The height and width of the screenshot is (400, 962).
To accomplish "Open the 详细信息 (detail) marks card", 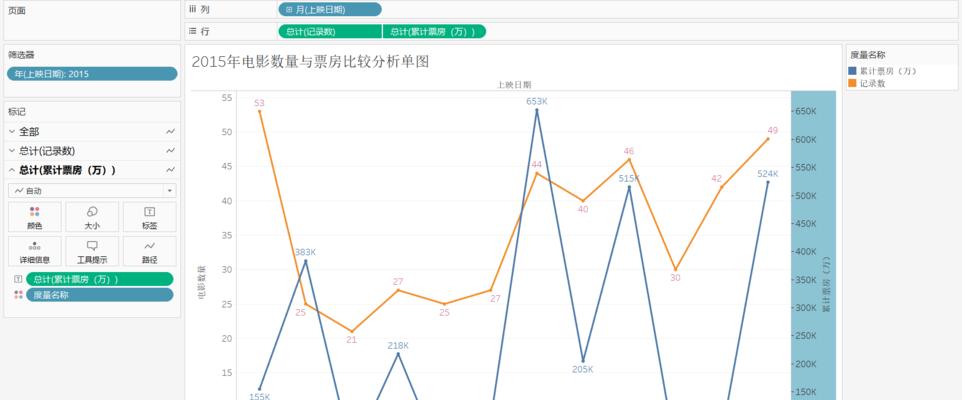I will (35, 252).
